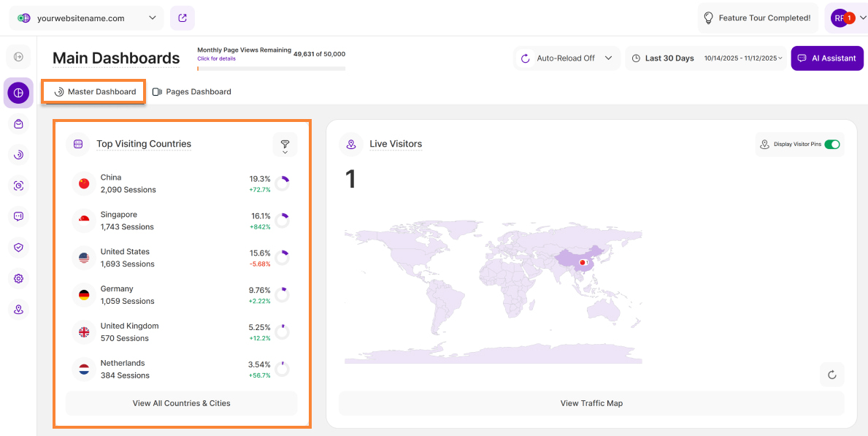Switch to the Pages Dashboard tab
This screenshot has width=868, height=436.
coord(191,92)
